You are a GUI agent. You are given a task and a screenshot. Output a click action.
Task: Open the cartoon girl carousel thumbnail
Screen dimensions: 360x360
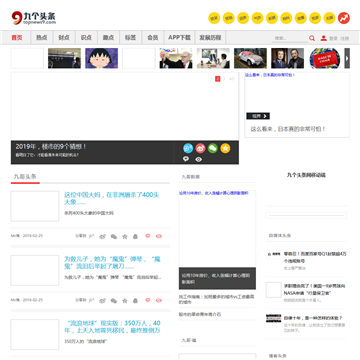point(102,58)
